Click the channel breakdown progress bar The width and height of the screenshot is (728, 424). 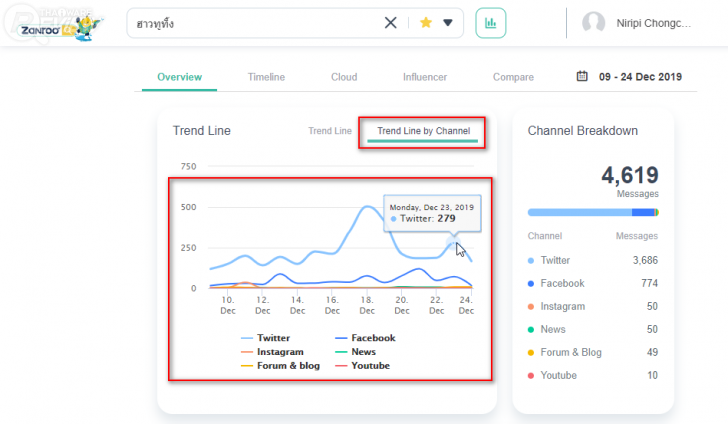pos(592,212)
